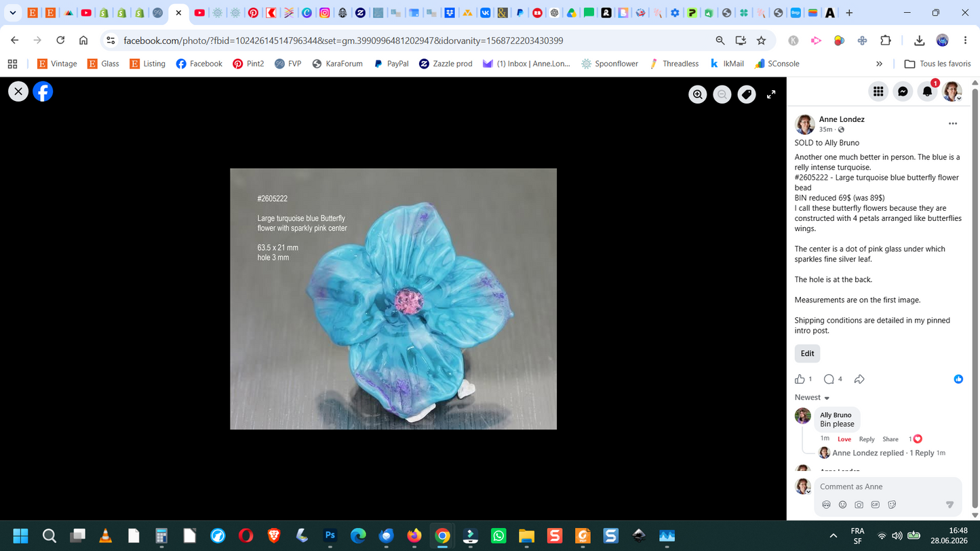Zoom in on the photo
Viewport: 980px width, 551px height.
click(x=698, y=95)
